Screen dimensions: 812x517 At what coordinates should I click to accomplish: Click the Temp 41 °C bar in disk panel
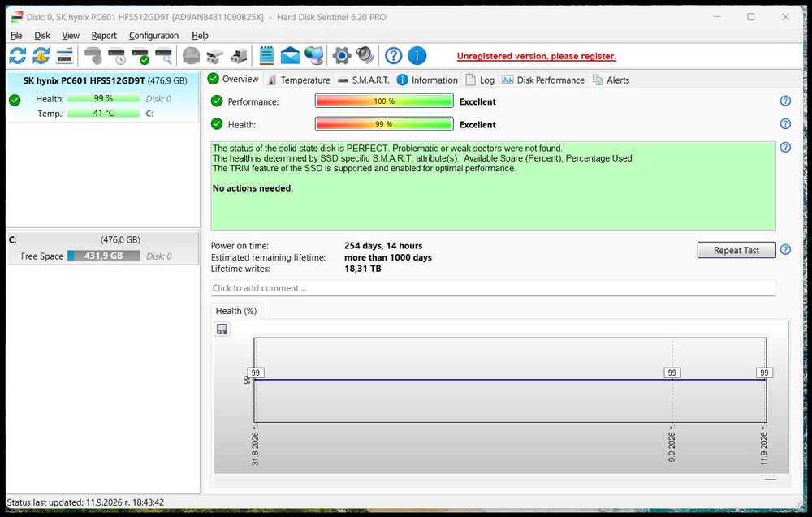104,113
